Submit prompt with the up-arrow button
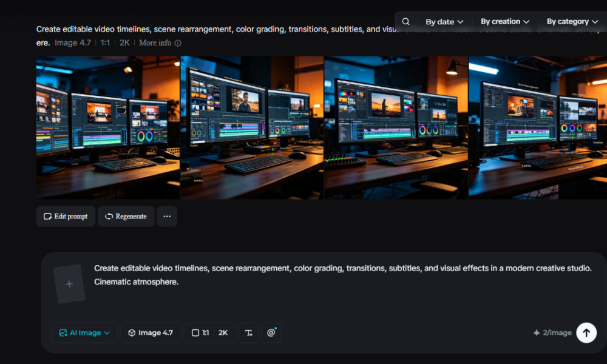 click(586, 332)
